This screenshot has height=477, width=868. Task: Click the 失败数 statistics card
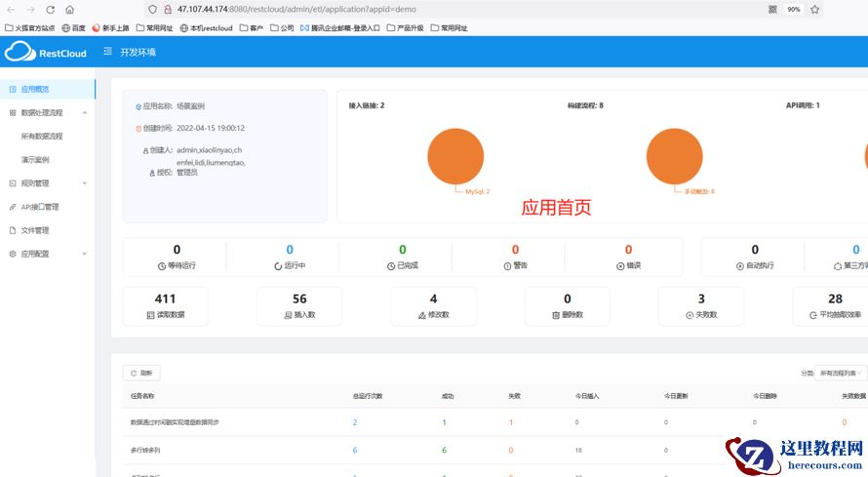(701, 306)
